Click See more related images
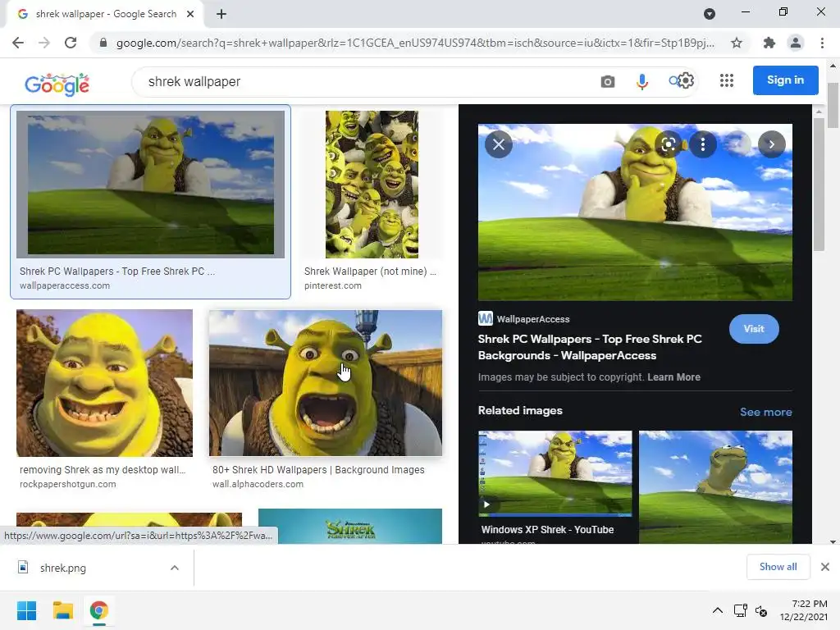Viewport: 840px width, 630px height. pyautogui.click(x=765, y=412)
